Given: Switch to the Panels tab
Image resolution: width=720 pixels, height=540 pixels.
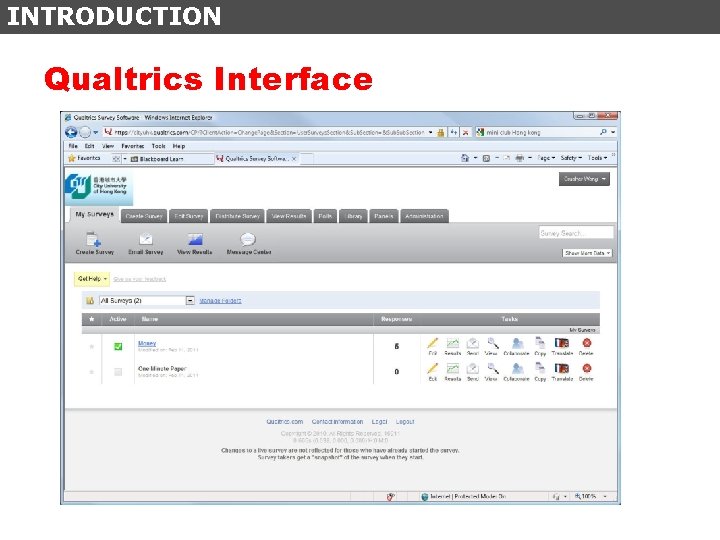Looking at the screenshot, I should coord(383,216).
